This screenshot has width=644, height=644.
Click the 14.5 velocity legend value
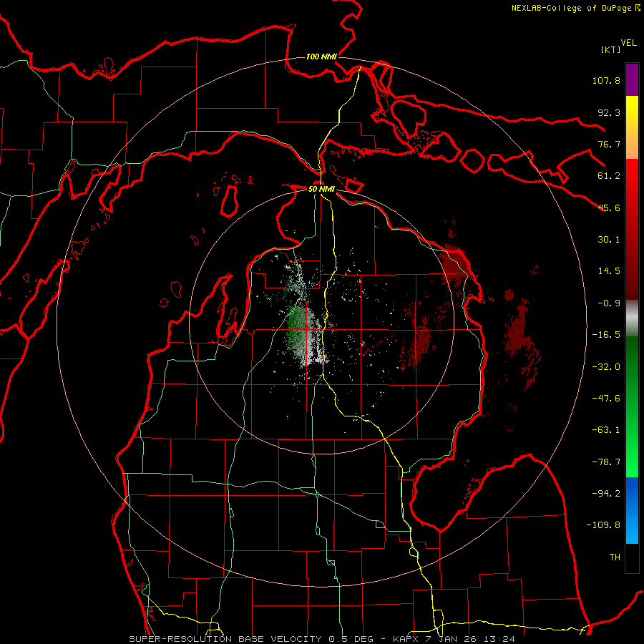[609, 271]
